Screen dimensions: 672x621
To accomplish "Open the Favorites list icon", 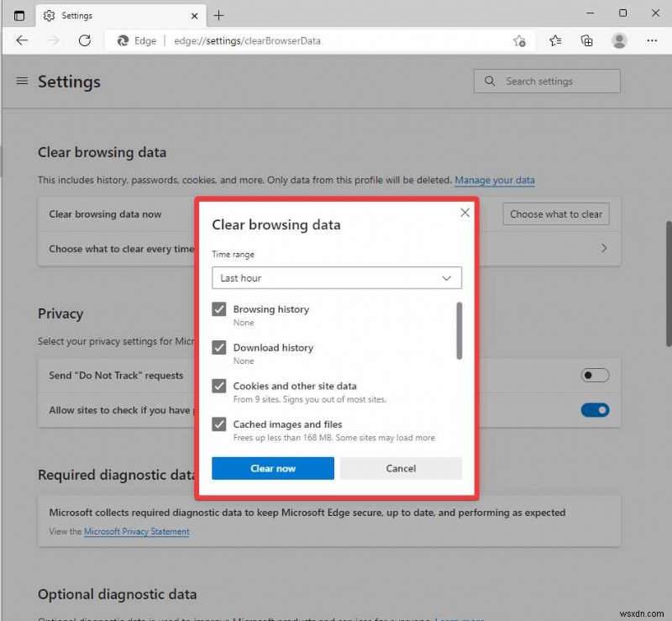I will point(555,40).
